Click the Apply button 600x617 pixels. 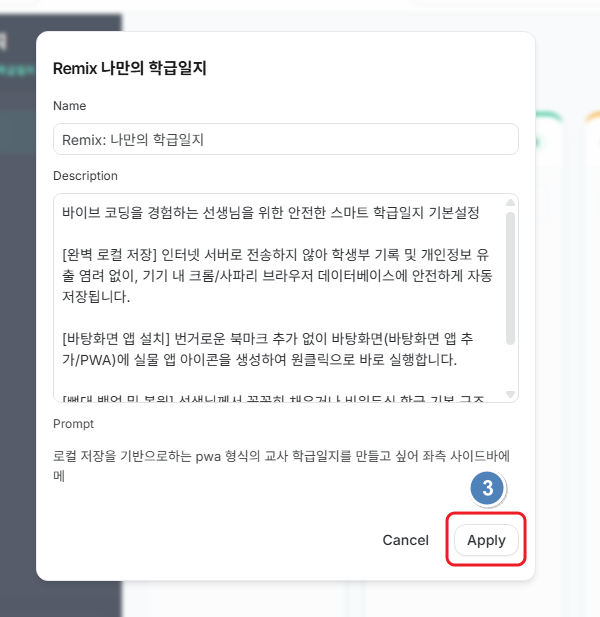(x=486, y=540)
